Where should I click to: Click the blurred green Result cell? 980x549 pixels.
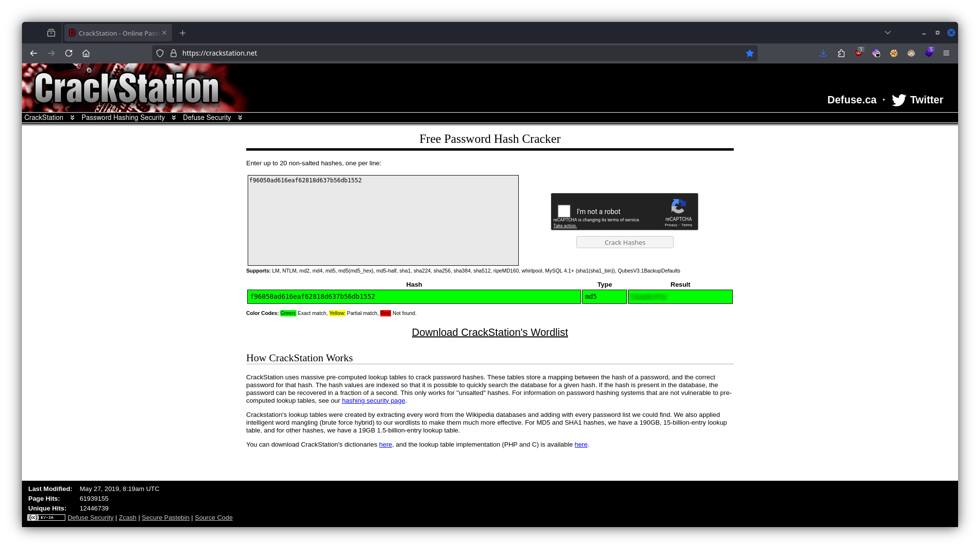click(680, 296)
